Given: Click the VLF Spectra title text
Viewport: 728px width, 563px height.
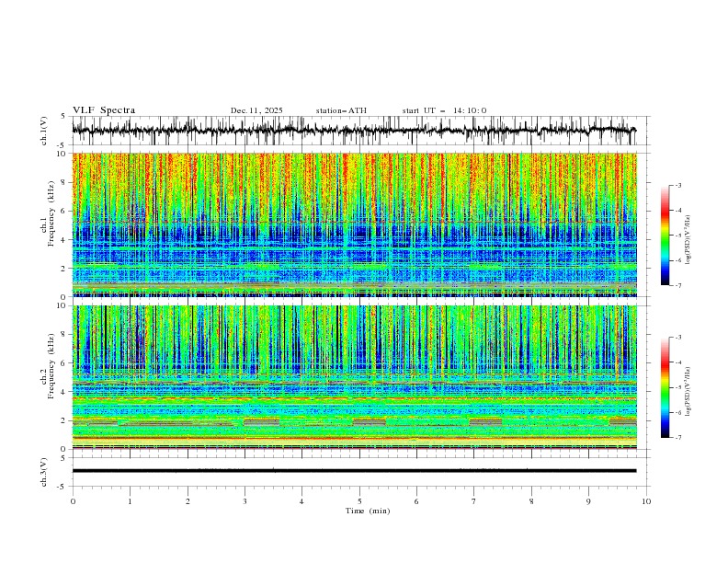Looking at the screenshot, I should [104, 110].
